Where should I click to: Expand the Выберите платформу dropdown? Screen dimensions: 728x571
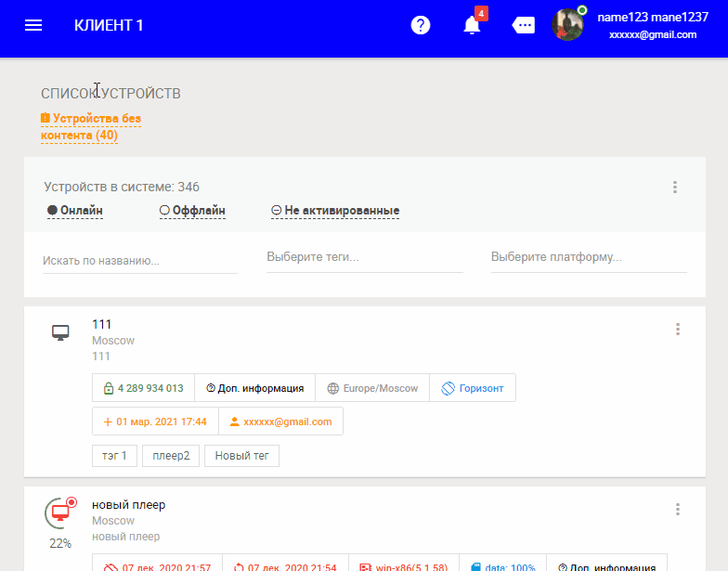tap(588, 257)
